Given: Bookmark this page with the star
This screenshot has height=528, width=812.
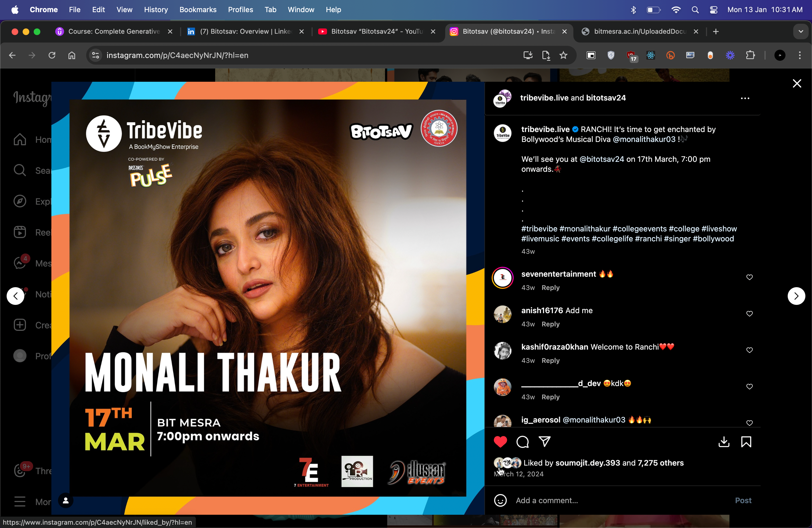Looking at the screenshot, I should [x=563, y=55].
